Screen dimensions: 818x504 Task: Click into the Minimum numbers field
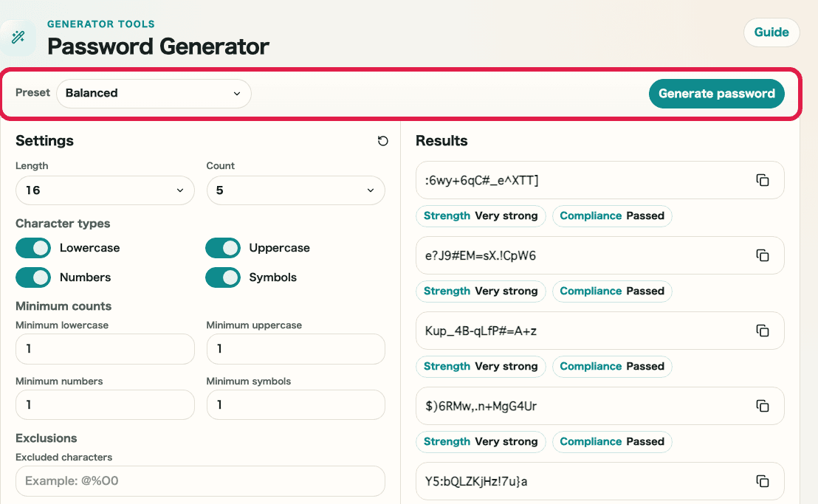coord(105,405)
